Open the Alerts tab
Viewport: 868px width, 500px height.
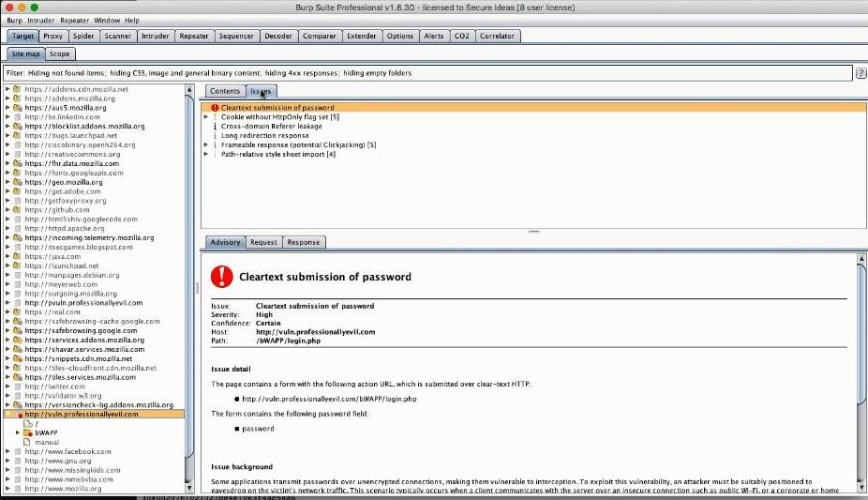click(x=434, y=36)
